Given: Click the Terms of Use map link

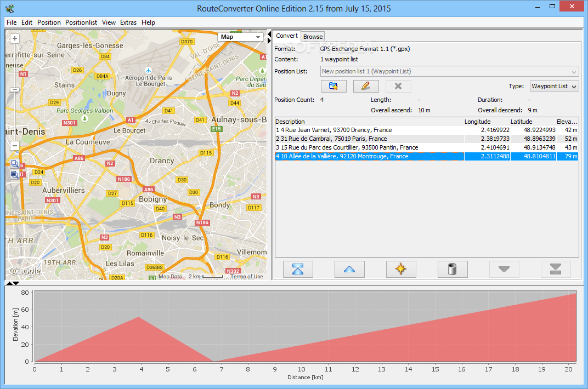Looking at the screenshot, I should click(x=246, y=277).
